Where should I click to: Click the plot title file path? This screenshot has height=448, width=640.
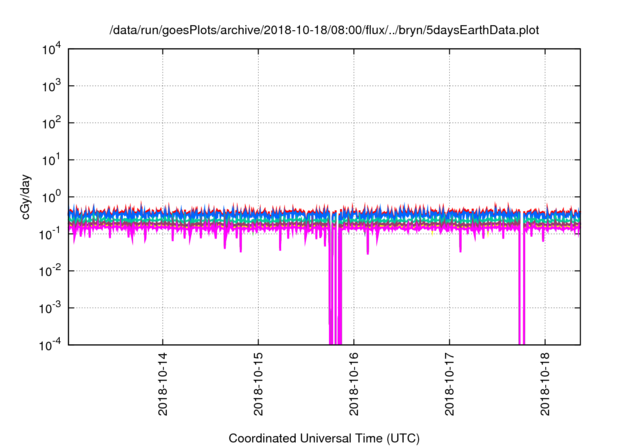point(324,30)
